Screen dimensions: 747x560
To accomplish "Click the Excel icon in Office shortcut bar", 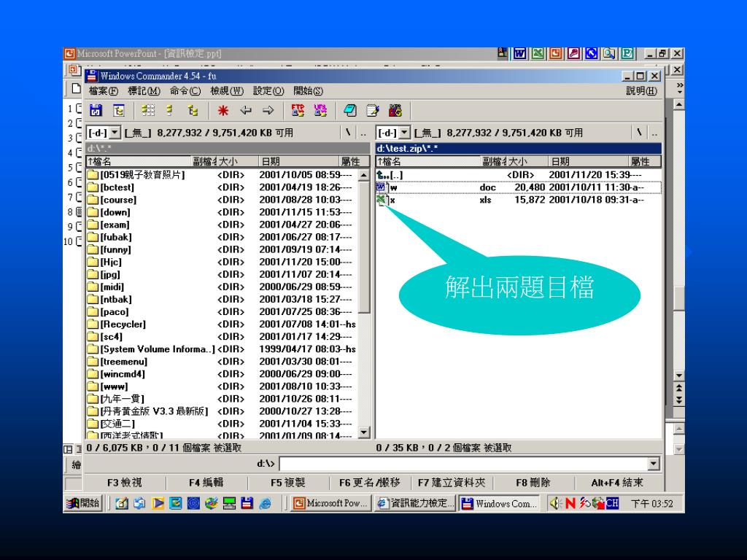I will tap(538, 53).
